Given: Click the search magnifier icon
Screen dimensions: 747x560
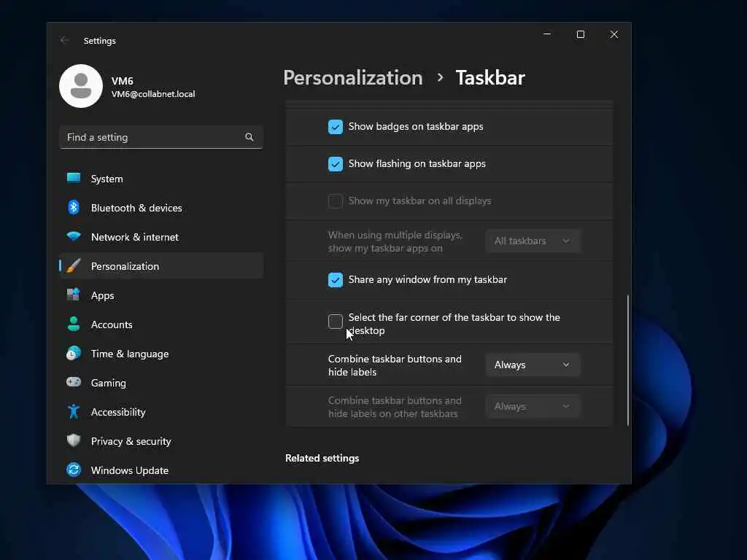Looking at the screenshot, I should click(249, 137).
